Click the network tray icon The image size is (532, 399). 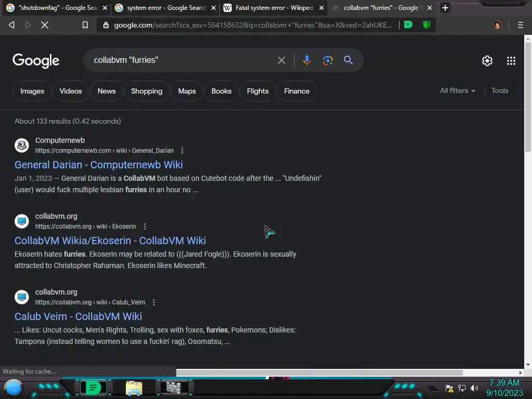click(x=462, y=388)
